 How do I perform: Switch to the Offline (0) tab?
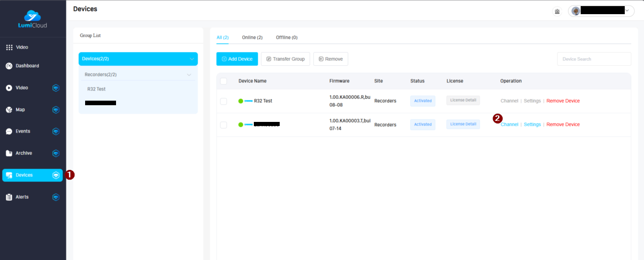point(286,37)
